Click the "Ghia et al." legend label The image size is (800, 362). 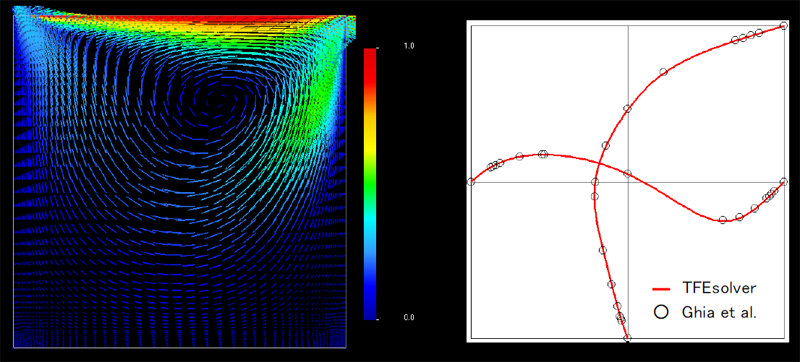click(719, 312)
